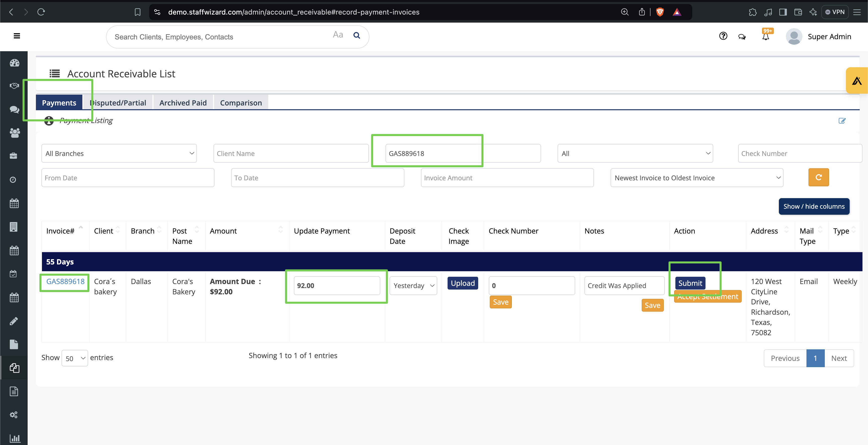Open the clock sidebar icon
This screenshot has height=445, width=868.
(x=13, y=180)
